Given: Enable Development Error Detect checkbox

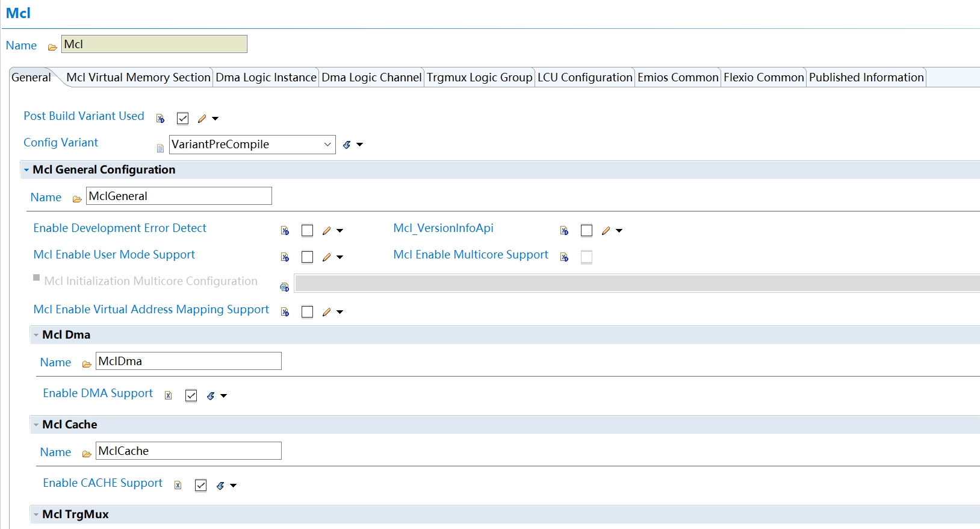Looking at the screenshot, I should click(307, 231).
